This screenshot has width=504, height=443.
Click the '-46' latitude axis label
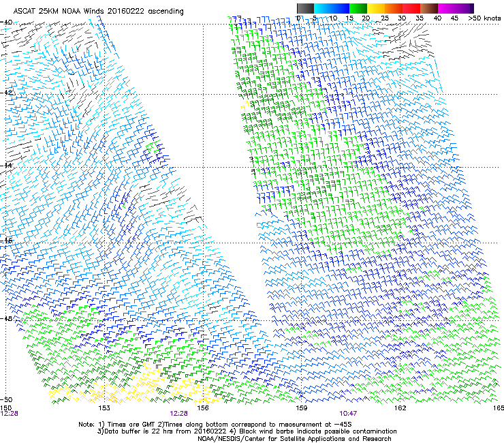pyautogui.click(x=6, y=241)
